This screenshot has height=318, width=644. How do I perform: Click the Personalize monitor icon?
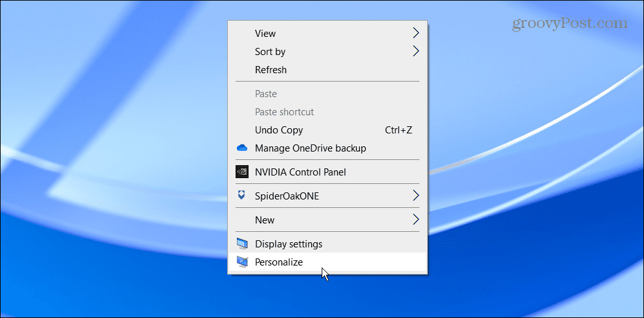242,262
